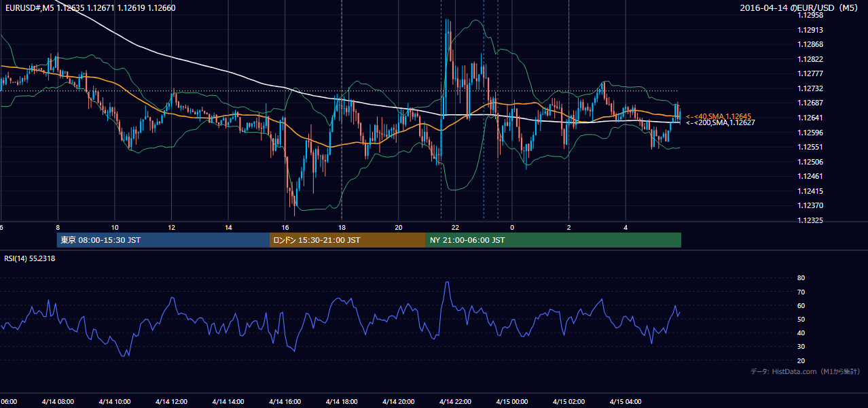Click the 4/14 14:00 time axis label
868x408 pixels.
coord(228,402)
